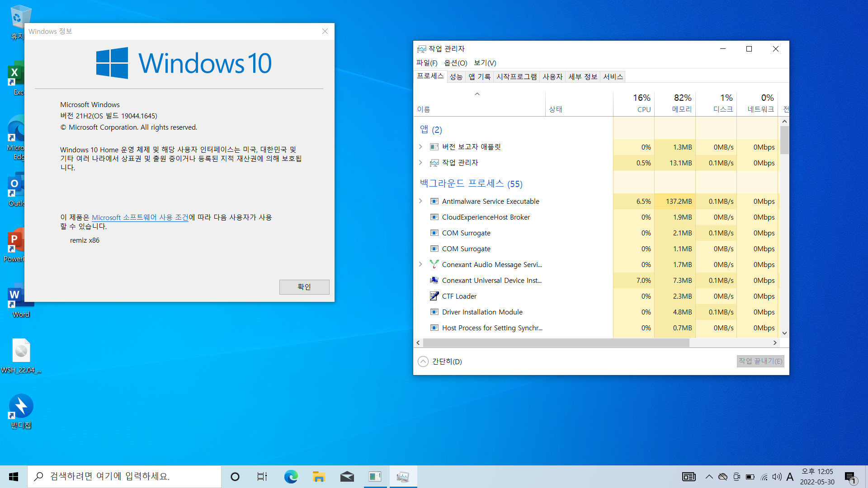Open the 보기 menu in Task Manager

click(485, 63)
